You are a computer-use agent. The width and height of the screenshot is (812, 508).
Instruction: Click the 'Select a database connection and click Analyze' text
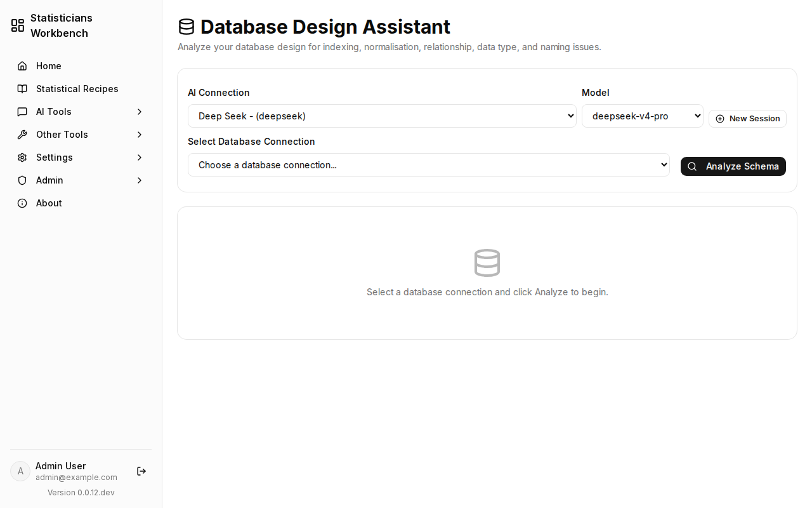(487, 292)
